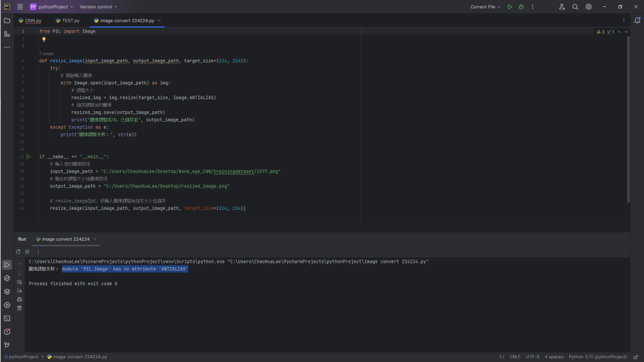Toggle the Project tool window
644x362 pixels.
(x=7, y=20)
